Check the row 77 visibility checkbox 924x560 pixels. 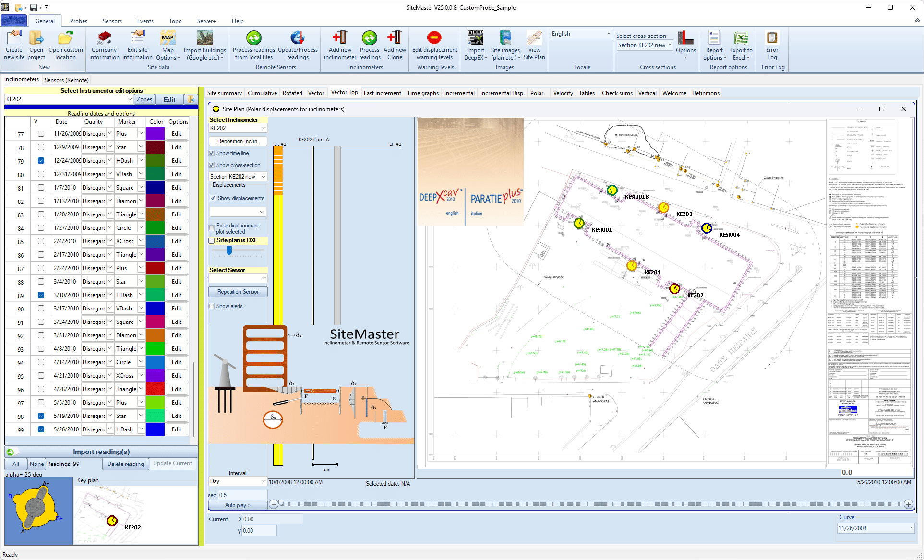tap(41, 134)
